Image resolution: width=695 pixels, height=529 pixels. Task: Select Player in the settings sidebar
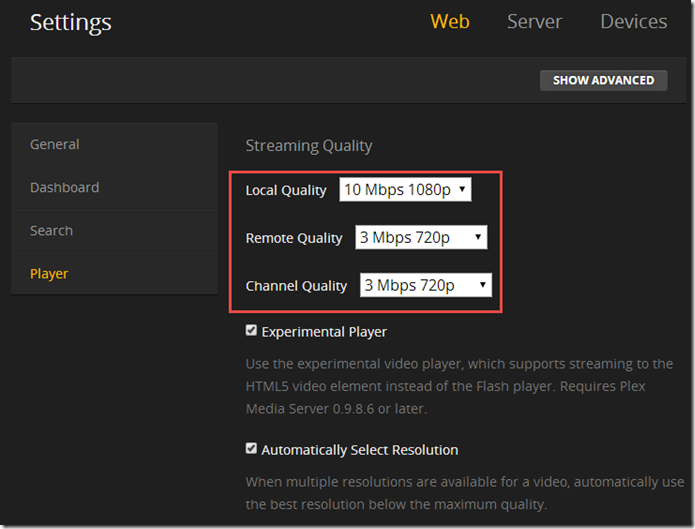(49, 273)
